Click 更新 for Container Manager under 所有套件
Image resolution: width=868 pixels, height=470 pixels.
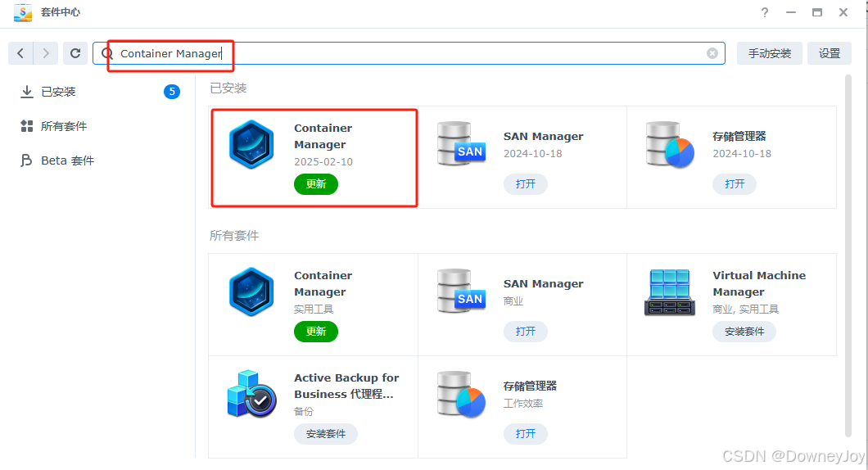tap(315, 331)
